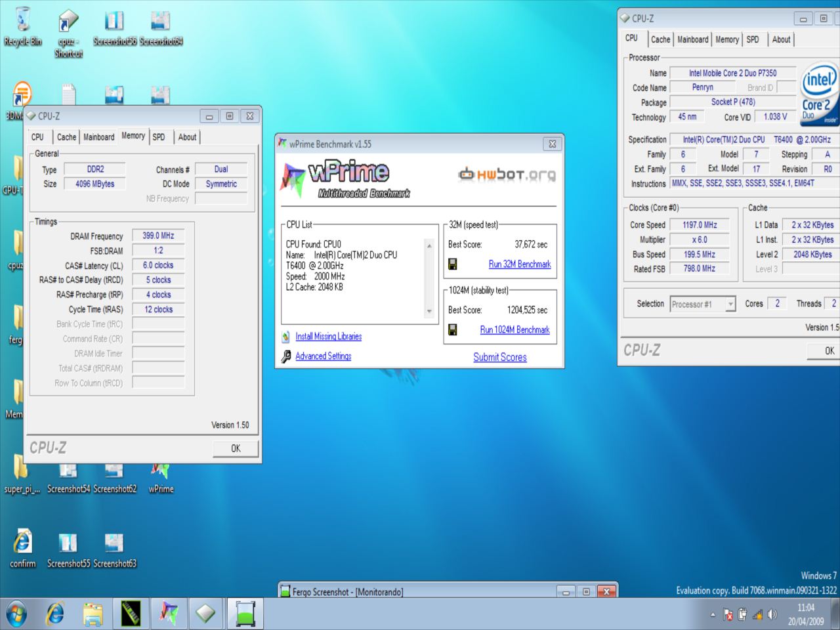Switch to CPU-Z in the taskbar

click(206, 614)
